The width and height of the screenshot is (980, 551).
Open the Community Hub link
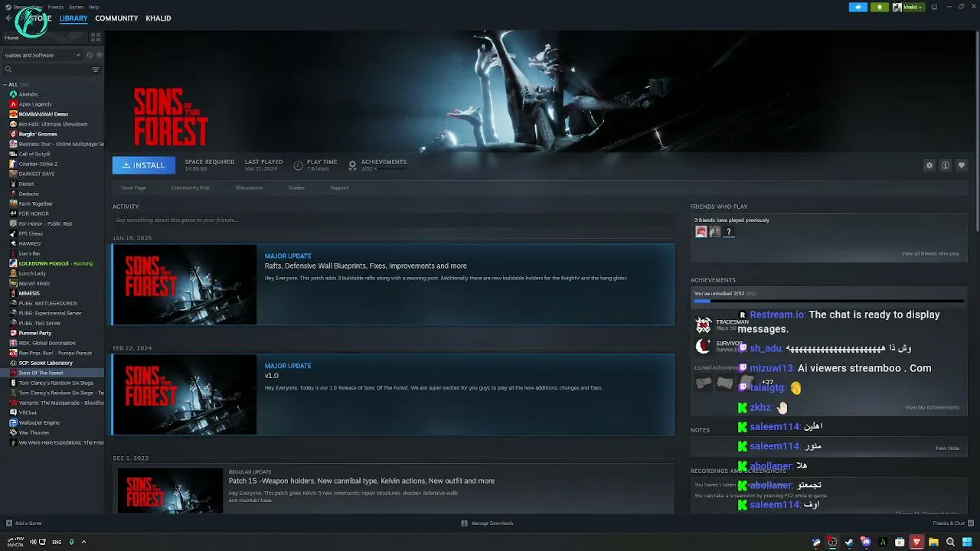(191, 187)
